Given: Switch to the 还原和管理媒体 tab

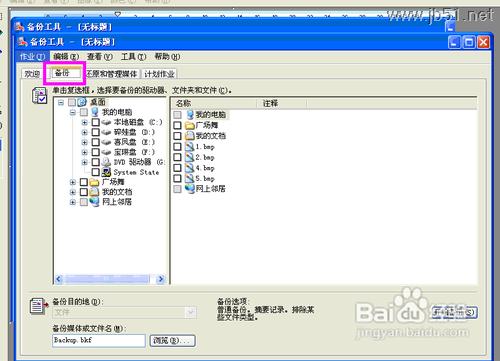Looking at the screenshot, I should click(112, 74).
